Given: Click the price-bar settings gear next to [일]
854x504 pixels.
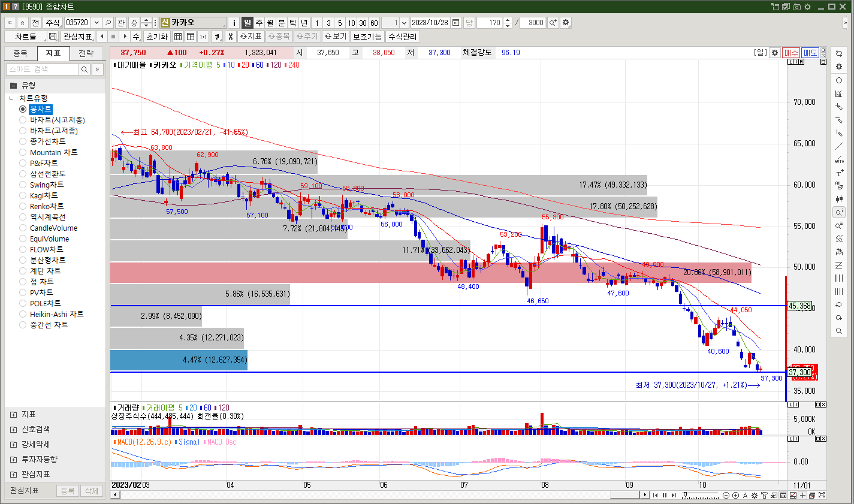Looking at the screenshot, I should pyautogui.click(x=774, y=53).
